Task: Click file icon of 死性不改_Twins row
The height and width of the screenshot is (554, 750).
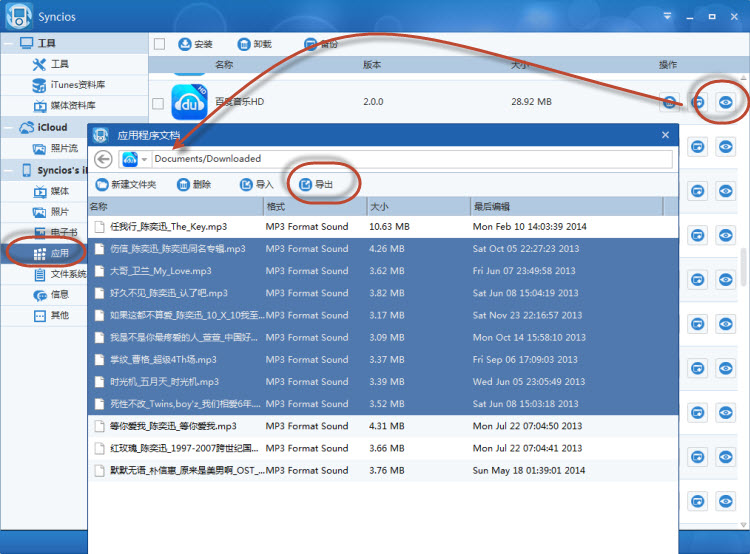Action: (x=99, y=404)
